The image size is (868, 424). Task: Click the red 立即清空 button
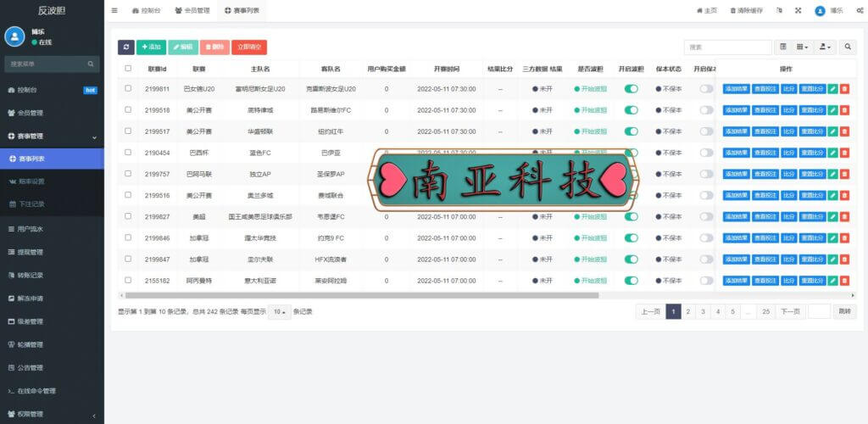point(249,47)
